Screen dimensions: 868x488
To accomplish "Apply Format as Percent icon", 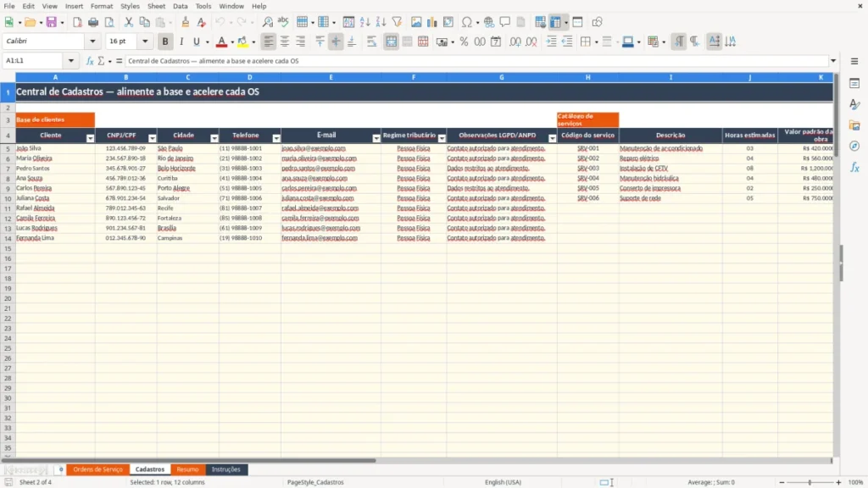I will point(464,42).
